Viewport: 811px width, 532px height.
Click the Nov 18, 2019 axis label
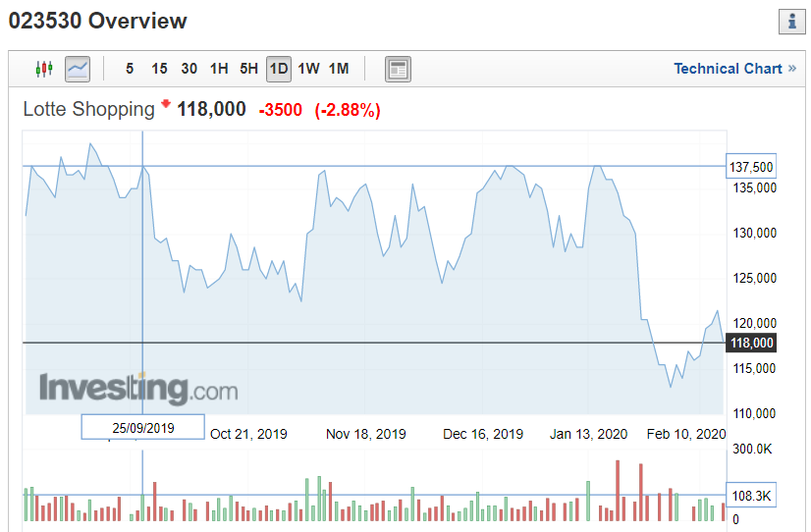pos(366,434)
